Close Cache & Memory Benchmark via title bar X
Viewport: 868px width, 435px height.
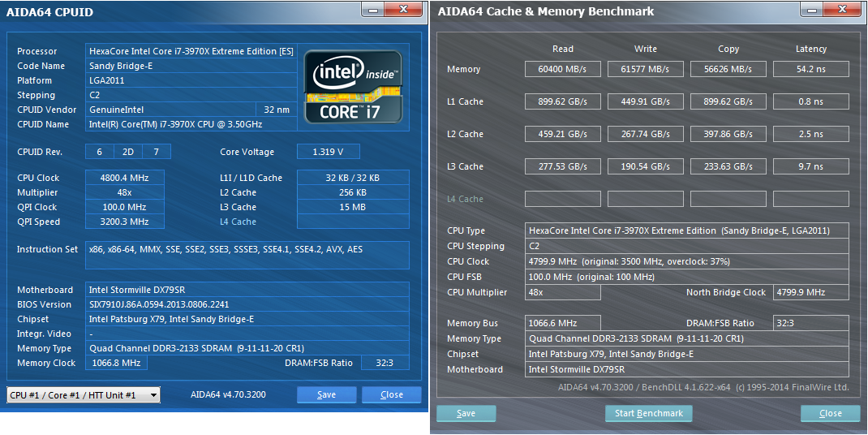[842, 10]
